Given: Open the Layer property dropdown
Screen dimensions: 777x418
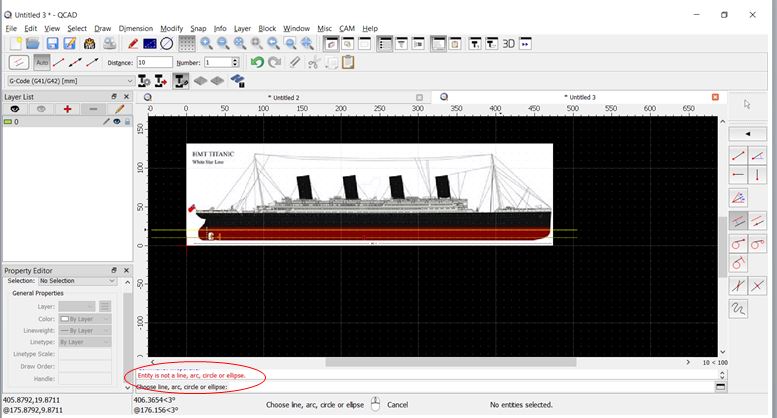Looking at the screenshot, I should click(x=77, y=307).
